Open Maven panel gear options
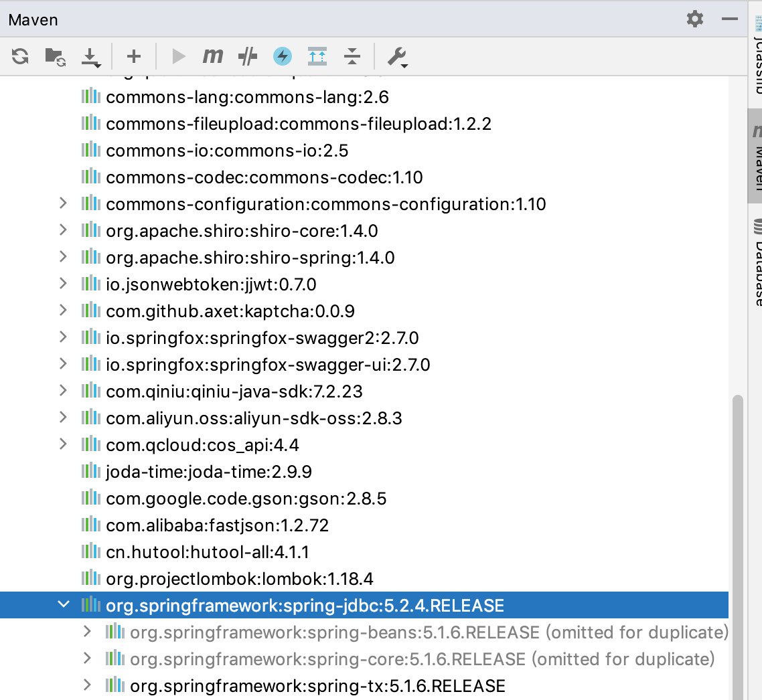The height and width of the screenshot is (700, 762). [x=695, y=19]
